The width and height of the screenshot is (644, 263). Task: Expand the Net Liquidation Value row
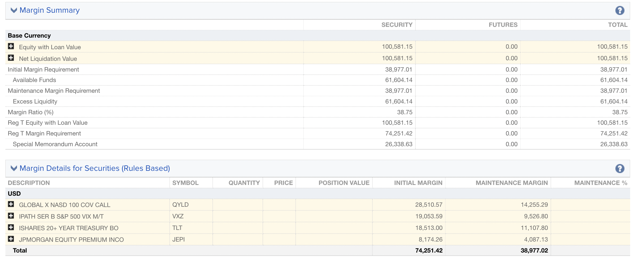(11, 58)
